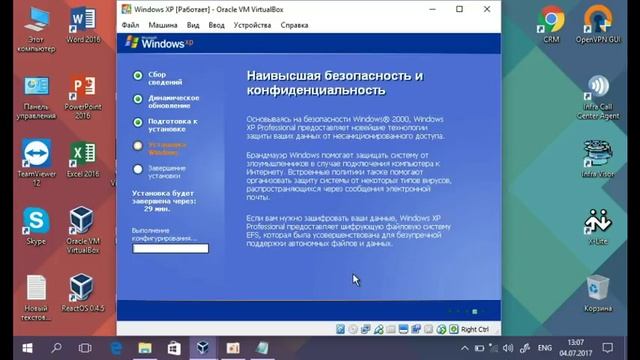Click the Сбор сведений step indicator

138,76
